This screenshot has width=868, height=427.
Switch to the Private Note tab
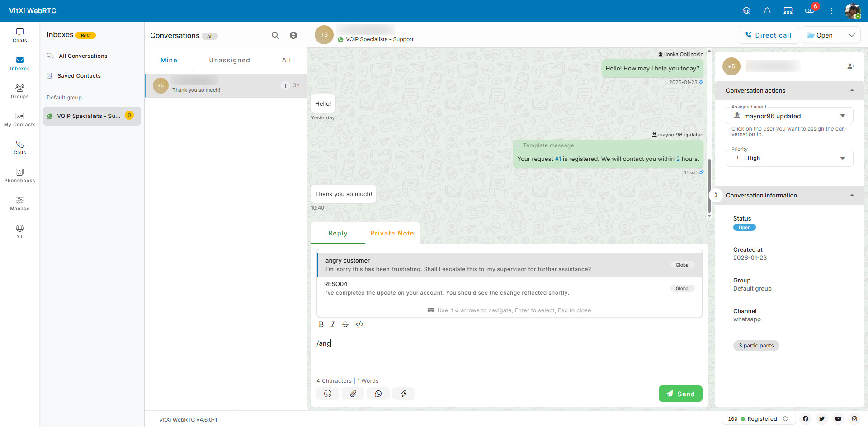tap(392, 233)
